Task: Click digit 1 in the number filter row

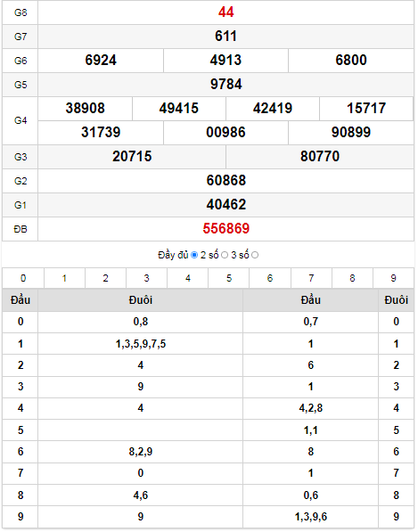Action: point(64,279)
